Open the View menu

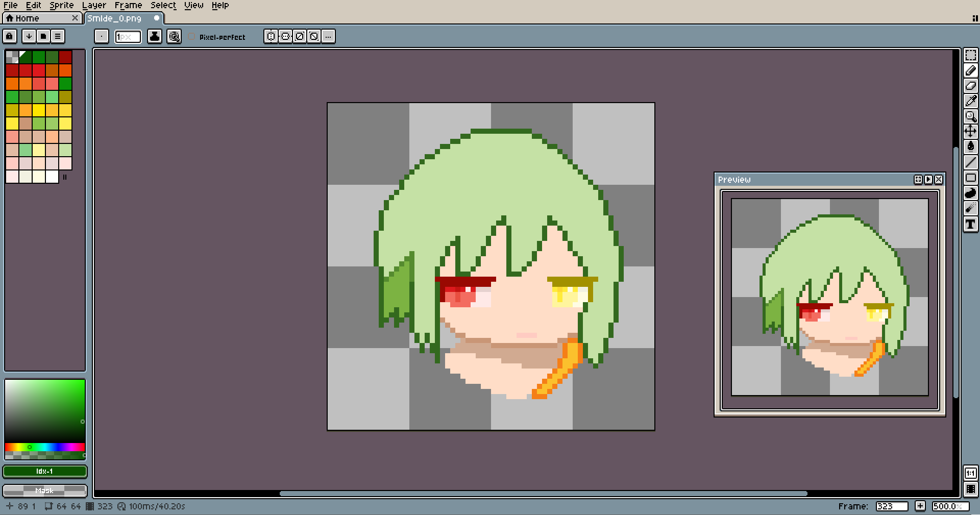(x=193, y=5)
